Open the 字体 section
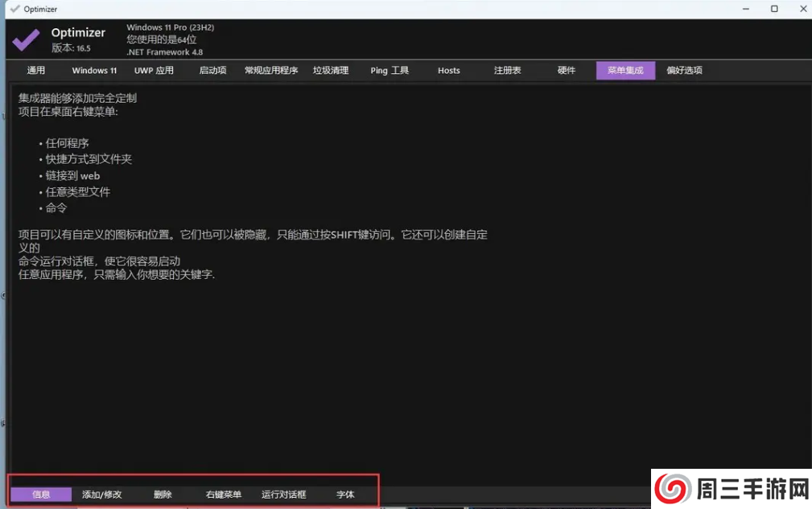This screenshot has height=509, width=812. 345,495
